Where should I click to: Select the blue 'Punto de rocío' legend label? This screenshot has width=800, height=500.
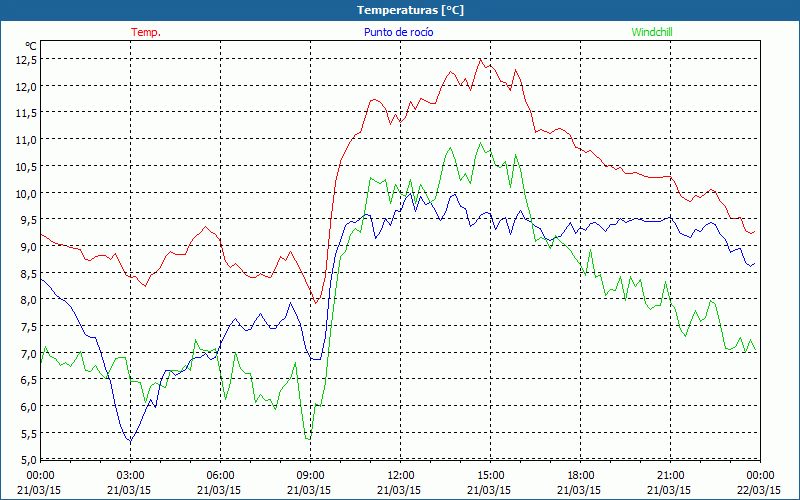click(x=398, y=32)
